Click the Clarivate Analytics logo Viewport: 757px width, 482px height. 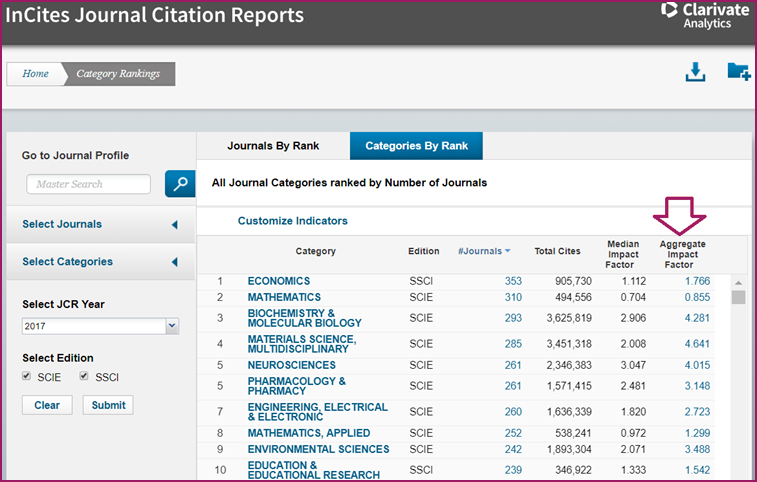click(x=705, y=15)
